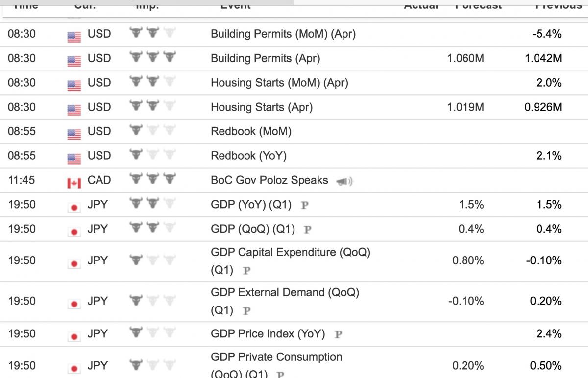Image resolution: width=588 pixels, height=378 pixels.
Task: Click the Japan flag beside GDP (YoY) (Q1)
Action: [74, 207]
